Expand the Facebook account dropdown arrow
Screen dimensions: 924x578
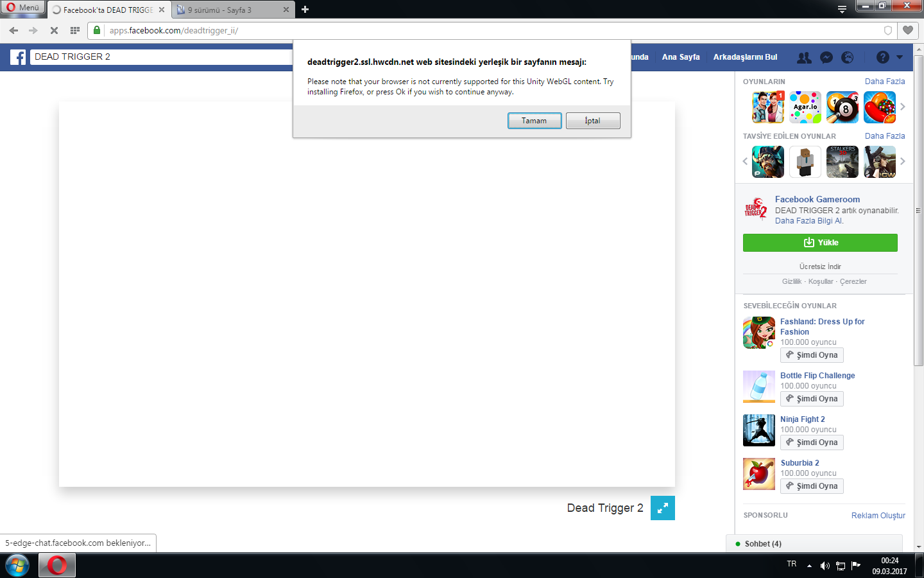pos(900,57)
